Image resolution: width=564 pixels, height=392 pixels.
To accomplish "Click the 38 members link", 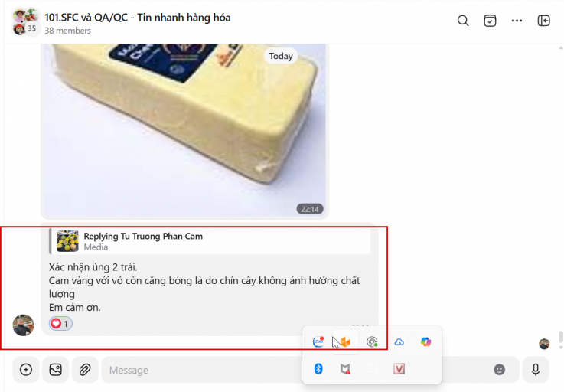I will click(x=67, y=31).
